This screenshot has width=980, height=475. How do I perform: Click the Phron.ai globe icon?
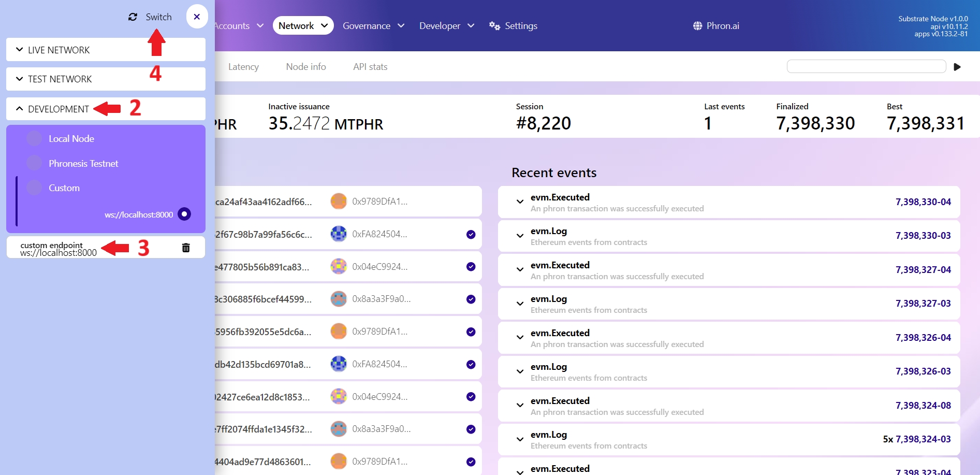tap(697, 26)
